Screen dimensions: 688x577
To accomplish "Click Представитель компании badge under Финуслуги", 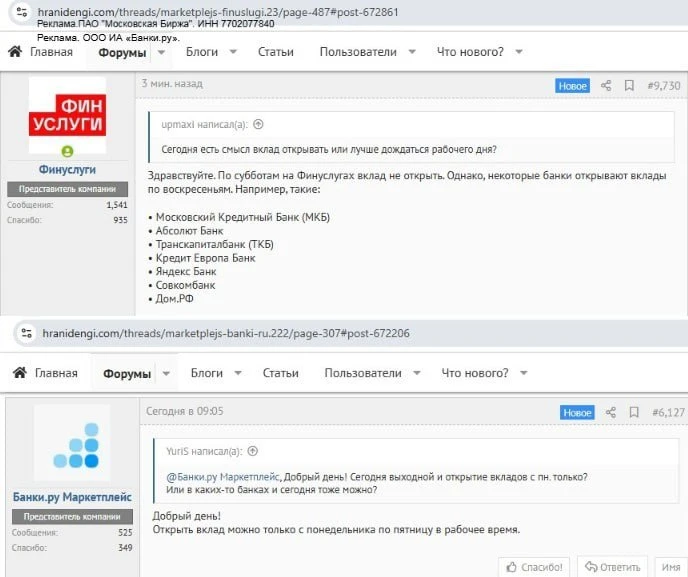I will [x=67, y=189].
